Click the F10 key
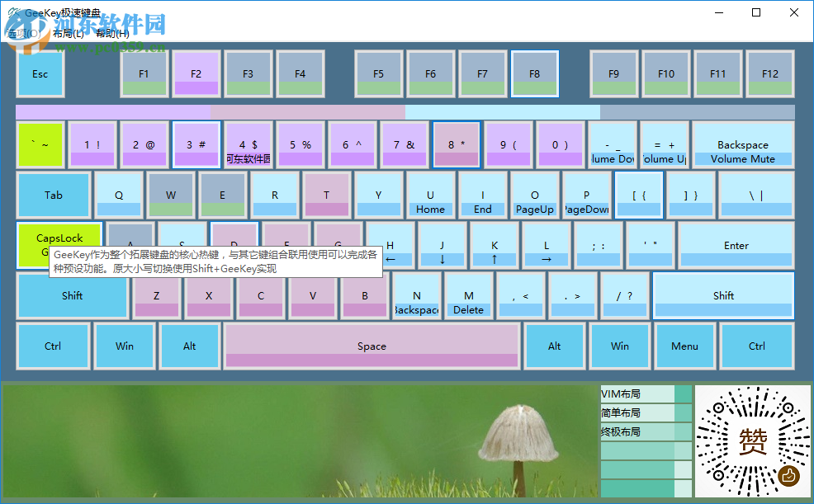 (666, 73)
